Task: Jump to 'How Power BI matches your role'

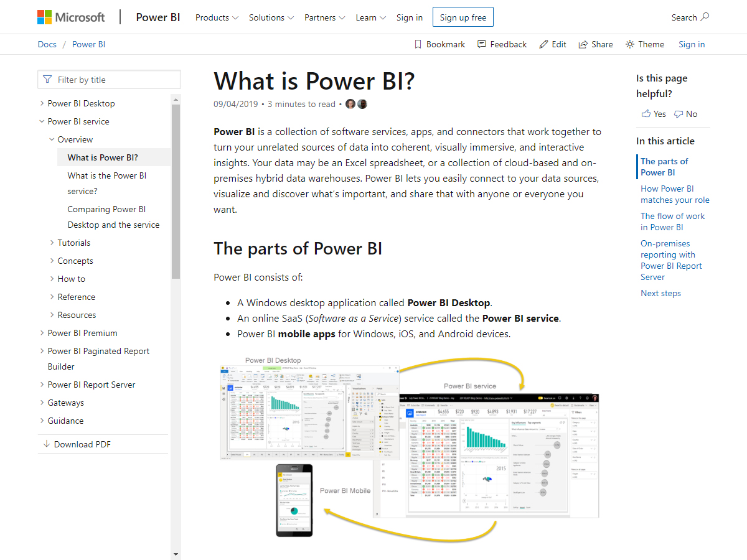Action: [675, 194]
